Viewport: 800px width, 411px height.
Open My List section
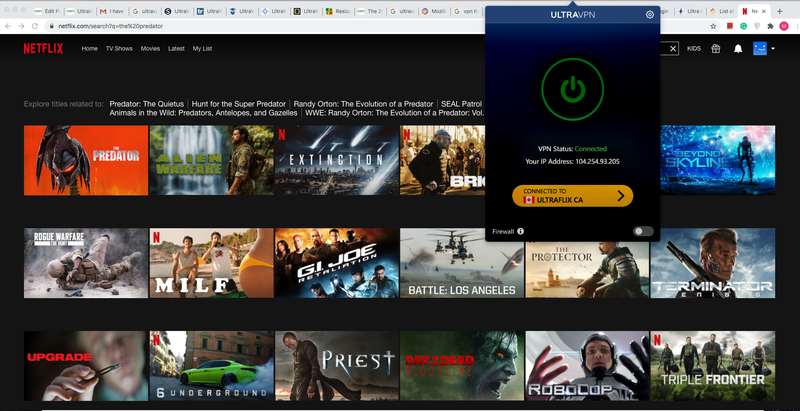pos(202,49)
